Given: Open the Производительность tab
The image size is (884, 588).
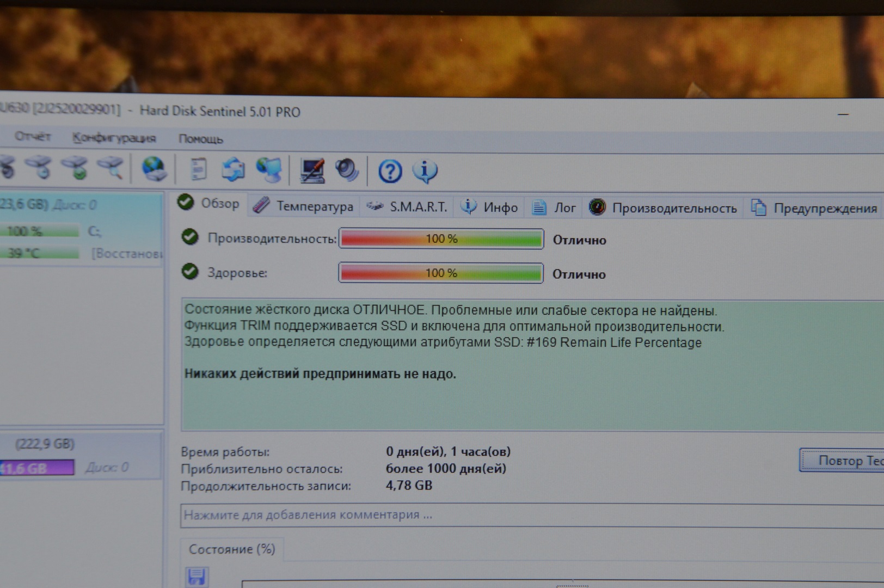Looking at the screenshot, I should click(x=664, y=208).
